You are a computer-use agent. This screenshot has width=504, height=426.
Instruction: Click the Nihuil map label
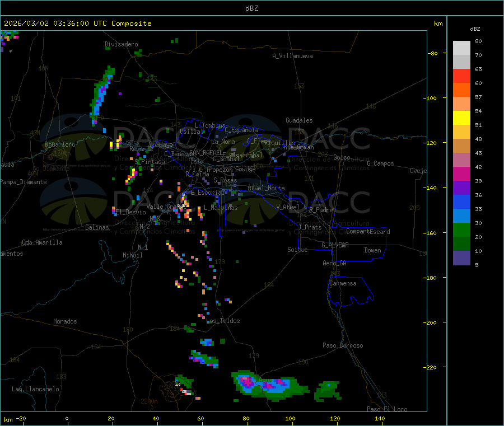[x=132, y=255]
